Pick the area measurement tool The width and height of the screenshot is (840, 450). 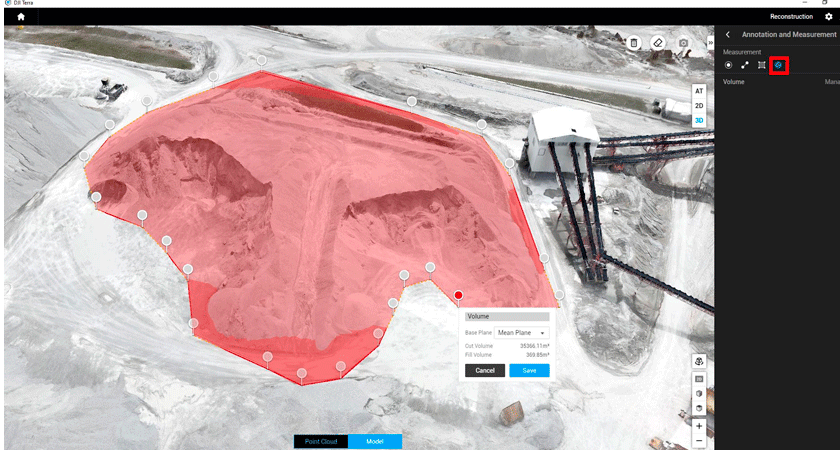(762, 65)
